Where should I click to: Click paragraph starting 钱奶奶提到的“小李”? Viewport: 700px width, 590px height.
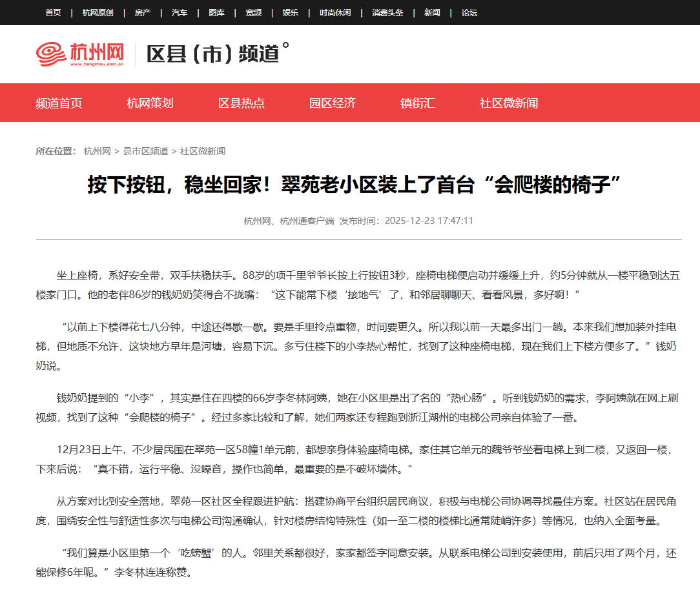(357, 407)
